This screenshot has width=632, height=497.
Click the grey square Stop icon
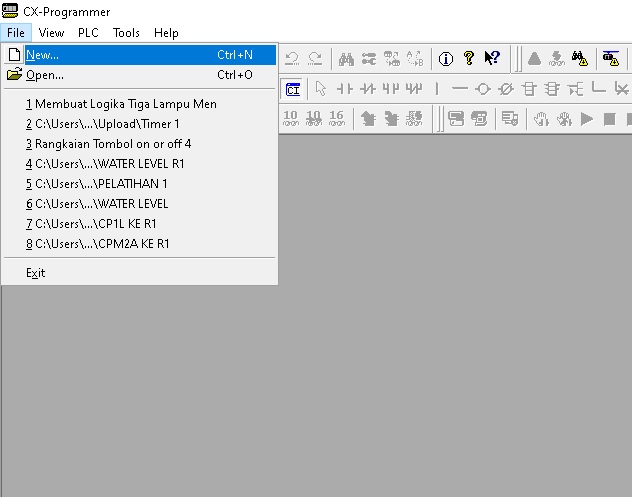pos(609,119)
